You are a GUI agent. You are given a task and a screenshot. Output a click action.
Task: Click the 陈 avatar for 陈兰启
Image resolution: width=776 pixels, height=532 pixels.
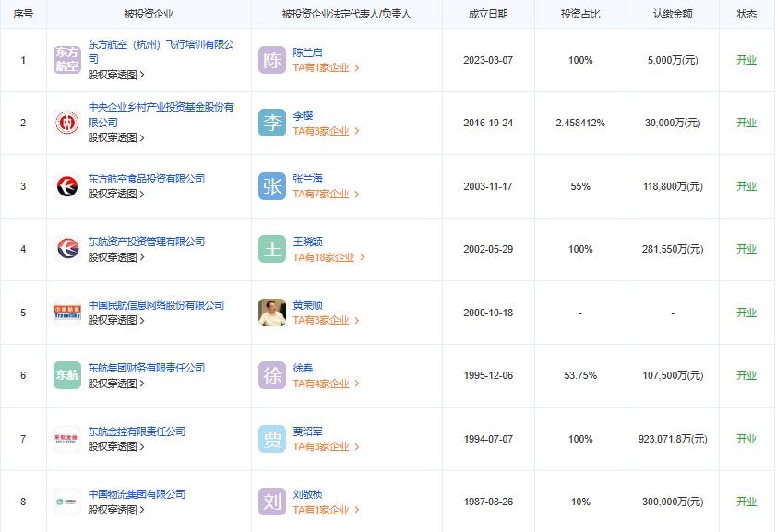coord(272,60)
